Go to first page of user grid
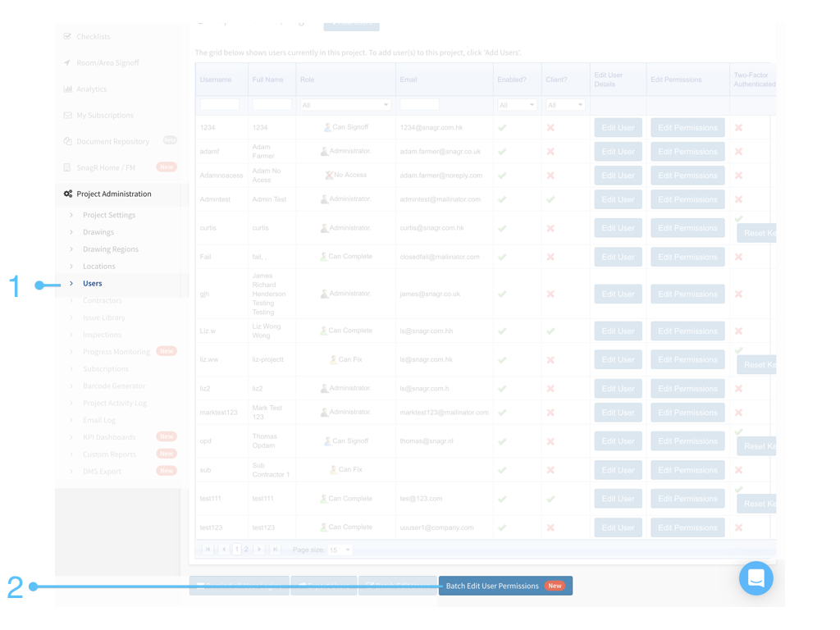This screenshot has height=630, width=840. pos(208,550)
